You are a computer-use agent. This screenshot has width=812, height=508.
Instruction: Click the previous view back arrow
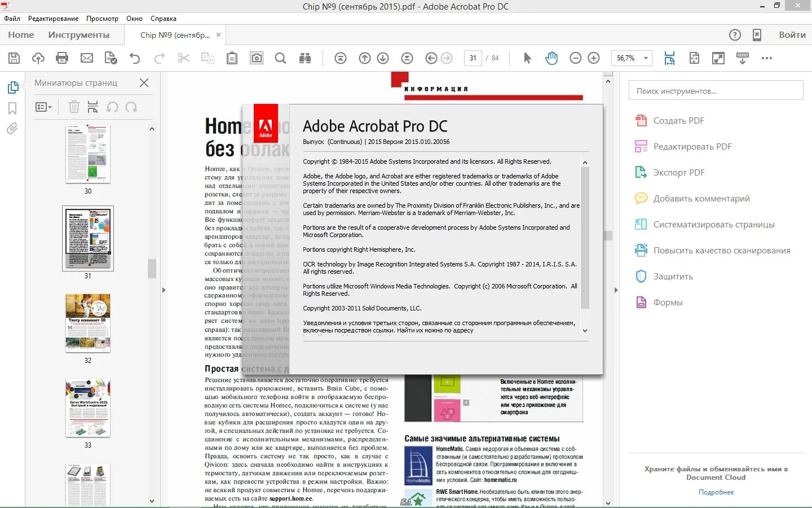pyautogui.click(x=431, y=58)
